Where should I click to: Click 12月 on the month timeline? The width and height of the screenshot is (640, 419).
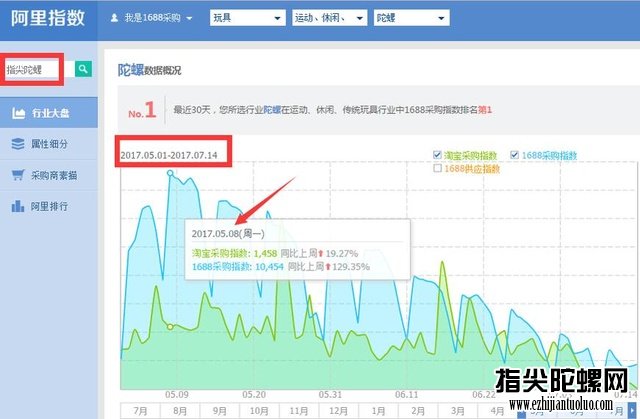pos(338,410)
